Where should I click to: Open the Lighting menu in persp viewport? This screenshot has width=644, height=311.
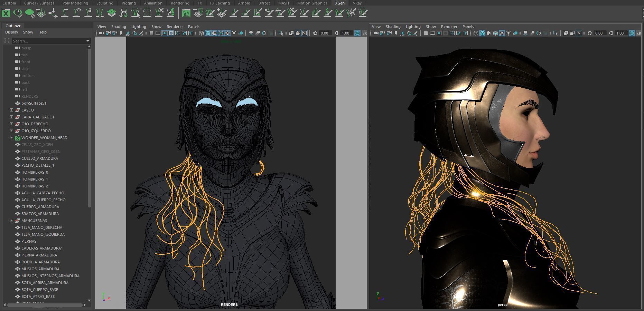coord(413,27)
